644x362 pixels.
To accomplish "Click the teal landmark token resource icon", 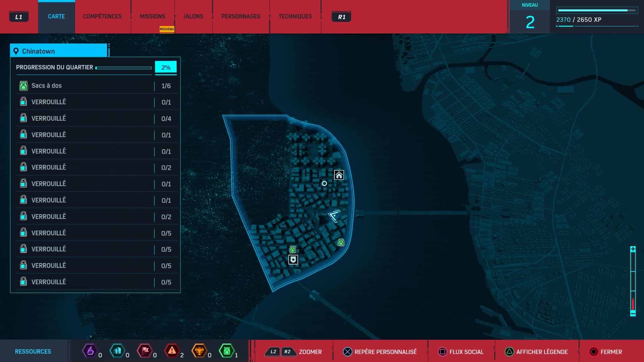I will [x=117, y=351].
